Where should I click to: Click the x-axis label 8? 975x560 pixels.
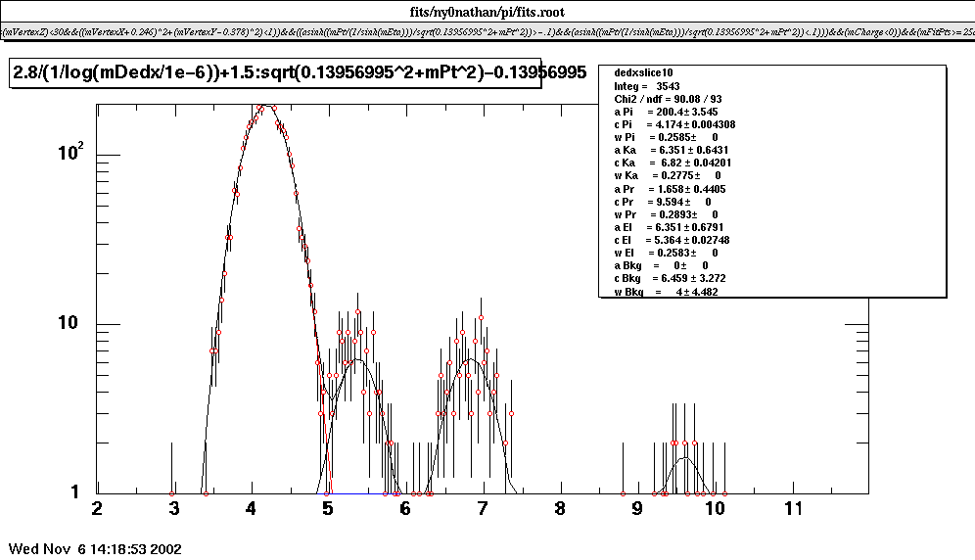pos(560,509)
